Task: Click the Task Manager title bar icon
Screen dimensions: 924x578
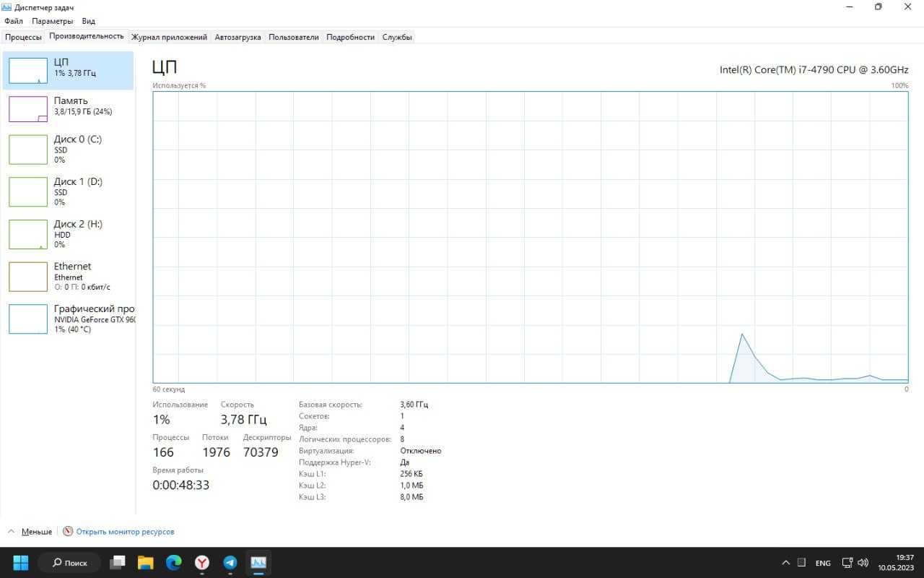Action: pos(6,7)
